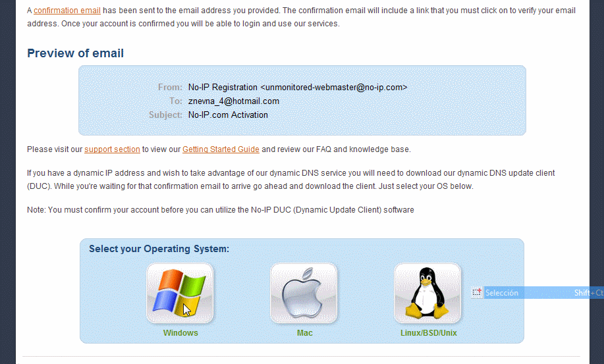Open the confirmation email link
The width and height of the screenshot is (604, 364).
click(67, 11)
